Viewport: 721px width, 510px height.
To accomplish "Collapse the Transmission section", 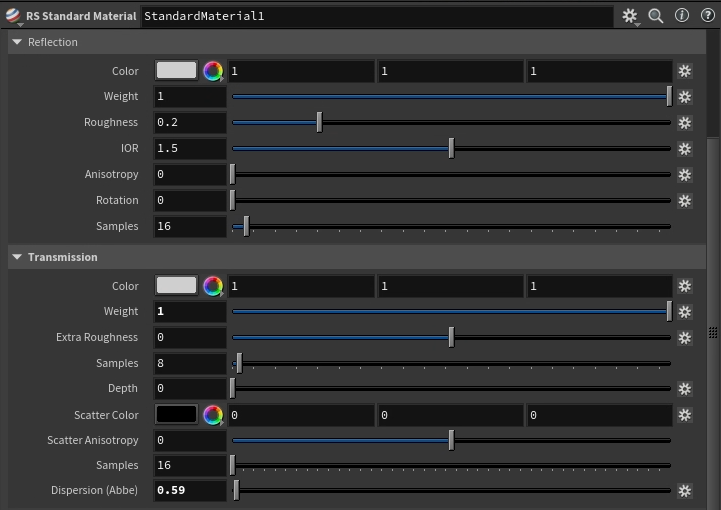I will pos(17,258).
